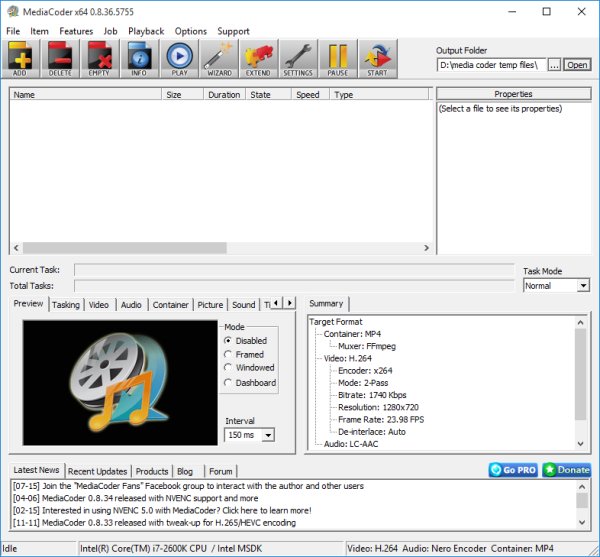Open the Forum news tab
600x557 pixels.
tap(221, 471)
